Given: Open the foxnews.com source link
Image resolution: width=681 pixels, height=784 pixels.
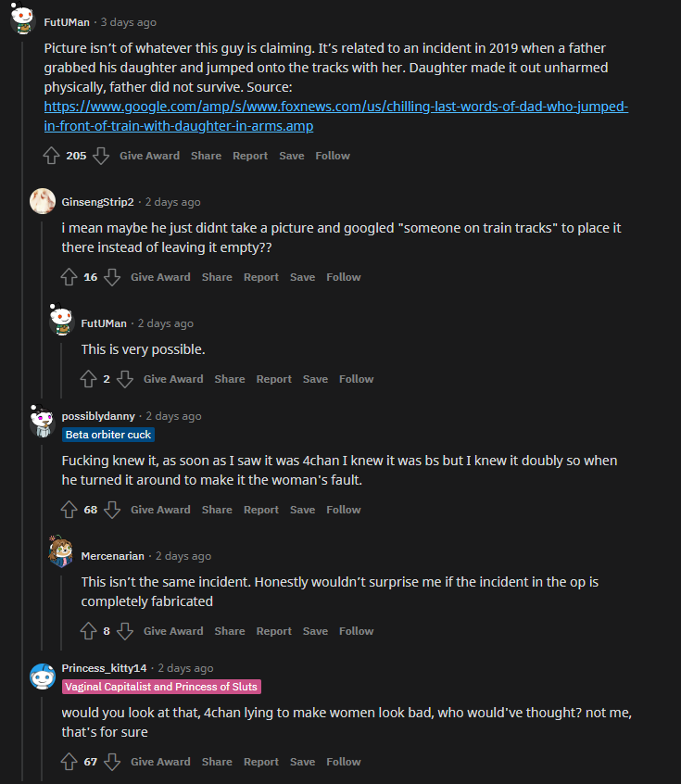Looking at the screenshot, I should point(335,116).
